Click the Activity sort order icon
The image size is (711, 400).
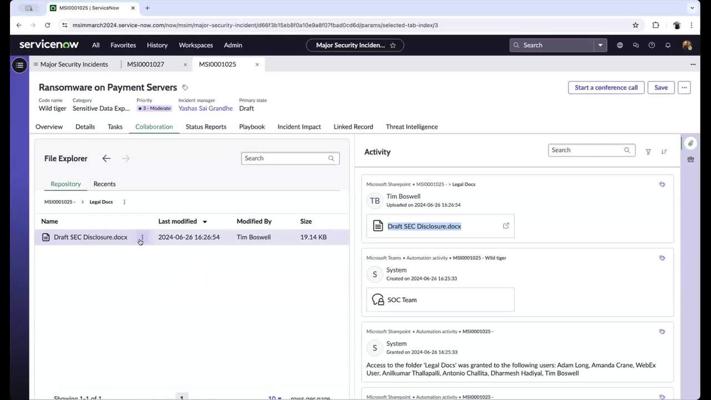(x=664, y=152)
